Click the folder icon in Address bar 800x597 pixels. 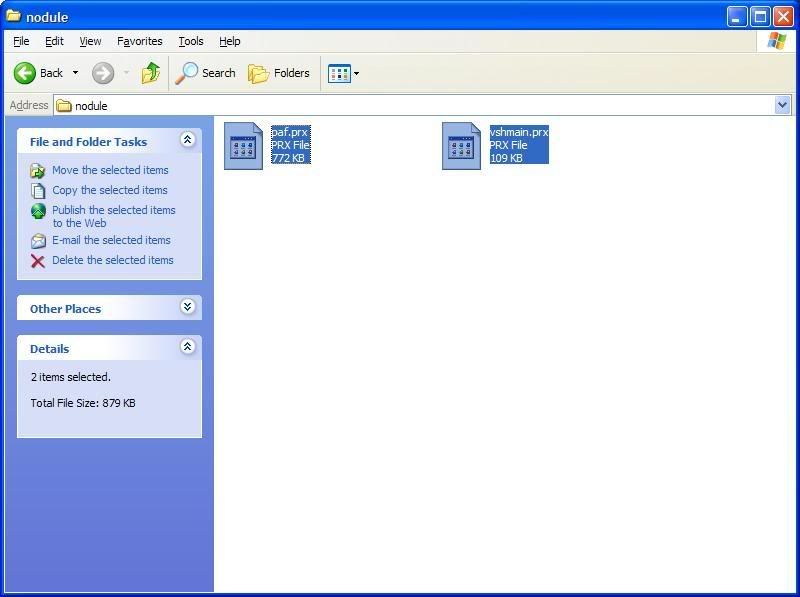(64, 106)
